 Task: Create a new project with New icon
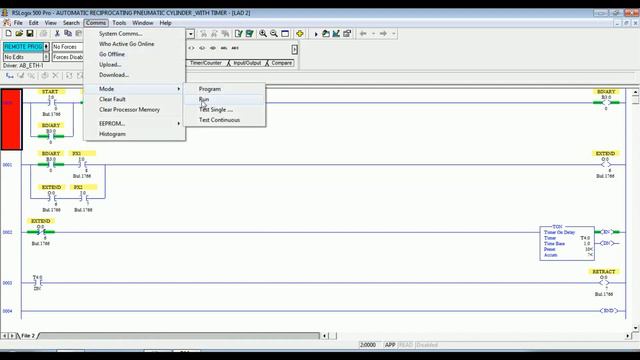[8, 33]
